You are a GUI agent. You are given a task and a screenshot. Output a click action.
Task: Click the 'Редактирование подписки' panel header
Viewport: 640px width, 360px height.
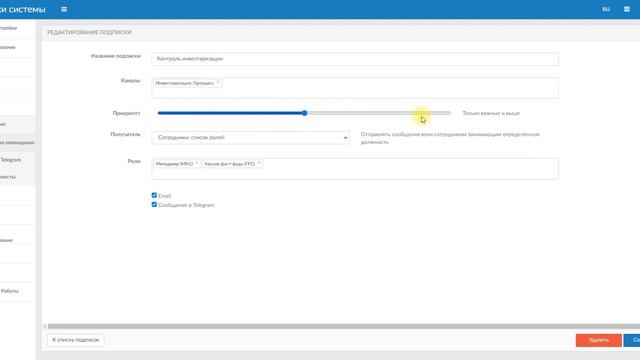89,32
